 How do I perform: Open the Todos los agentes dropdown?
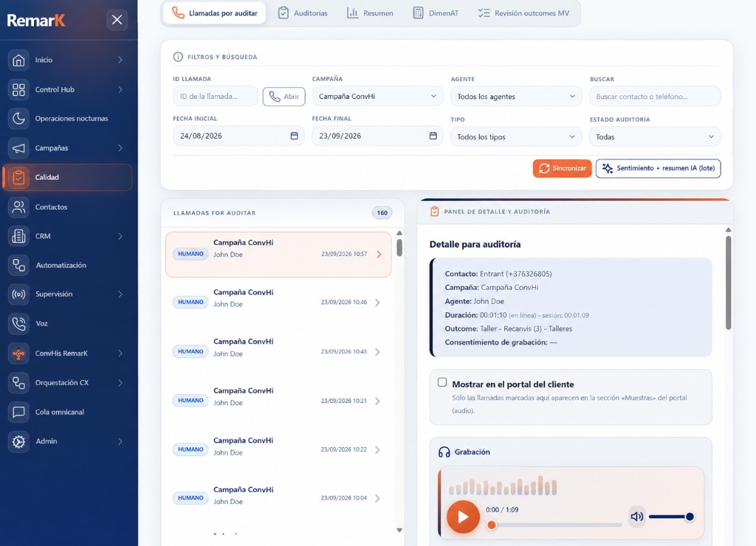coord(516,97)
